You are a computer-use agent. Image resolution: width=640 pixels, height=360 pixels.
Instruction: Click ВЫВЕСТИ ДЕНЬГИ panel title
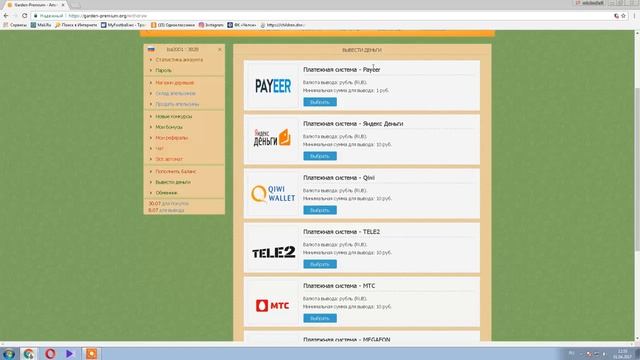(x=362, y=50)
